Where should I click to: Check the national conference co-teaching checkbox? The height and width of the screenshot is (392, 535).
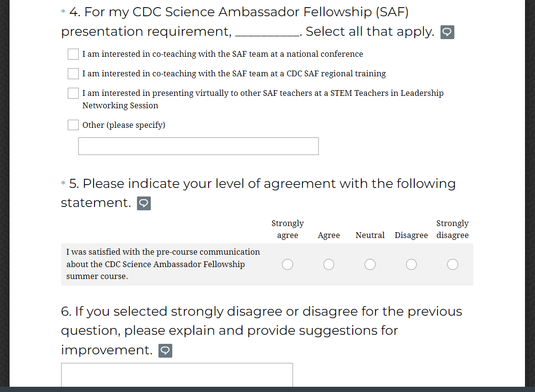(x=73, y=54)
